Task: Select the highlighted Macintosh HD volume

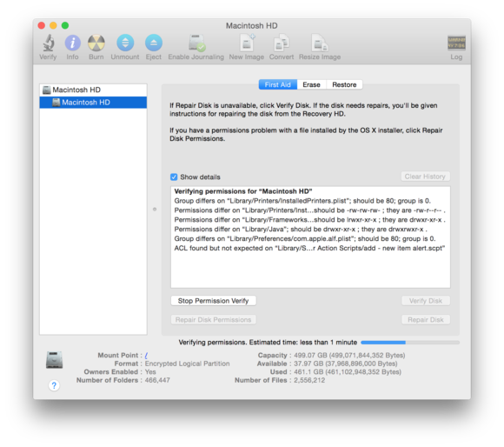Action: [x=93, y=103]
